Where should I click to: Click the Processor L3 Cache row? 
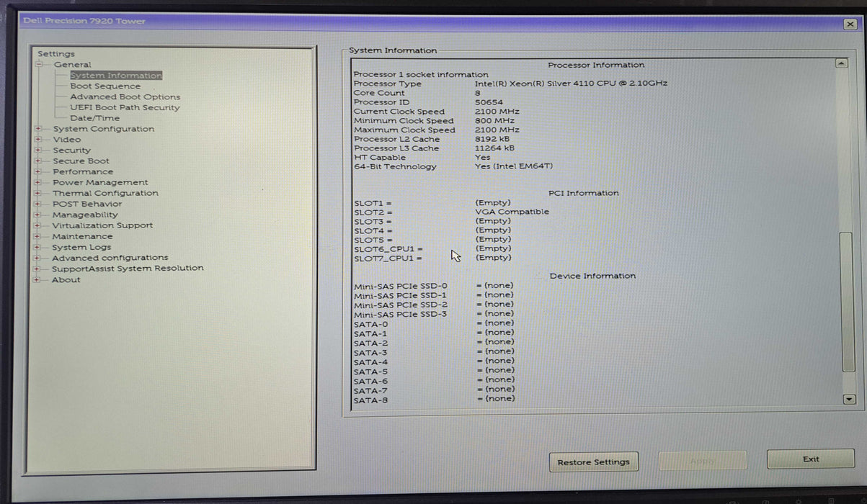(x=434, y=148)
